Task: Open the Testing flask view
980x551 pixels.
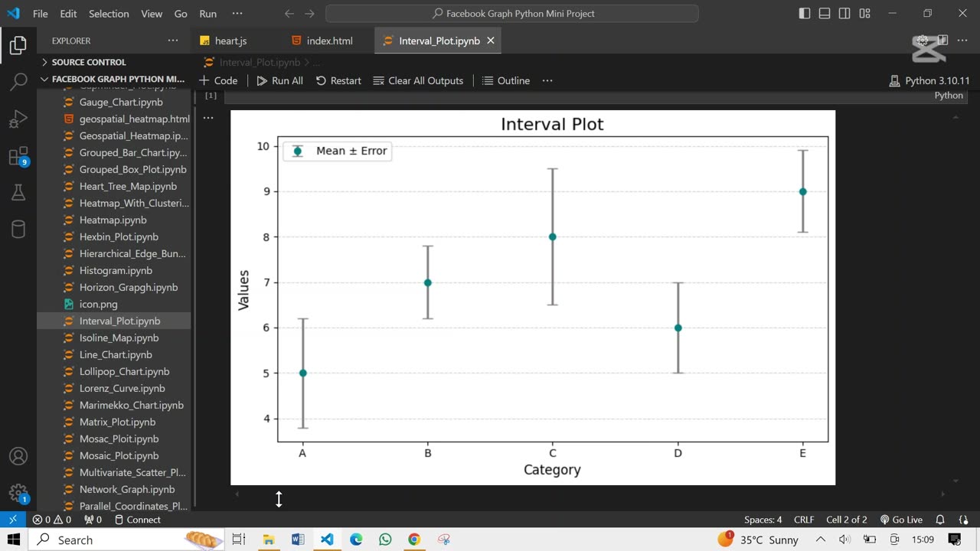Action: pyautogui.click(x=18, y=193)
